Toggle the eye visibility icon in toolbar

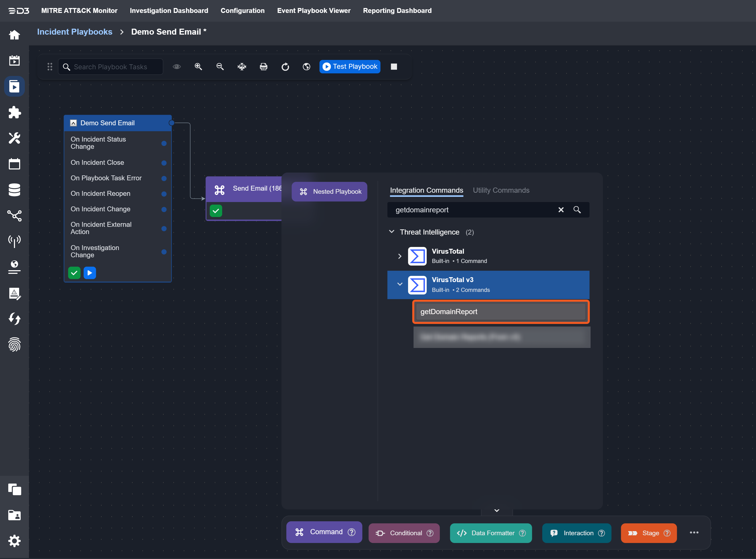177,67
